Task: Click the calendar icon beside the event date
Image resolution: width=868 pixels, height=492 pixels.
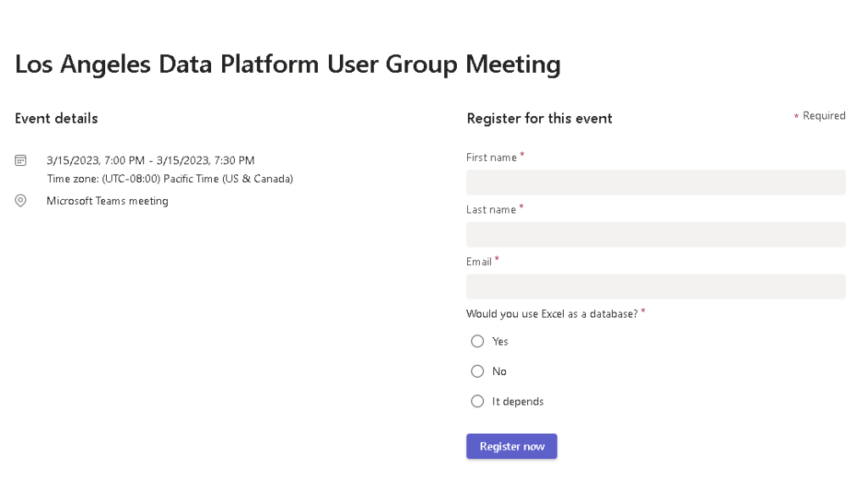Action: click(x=21, y=160)
